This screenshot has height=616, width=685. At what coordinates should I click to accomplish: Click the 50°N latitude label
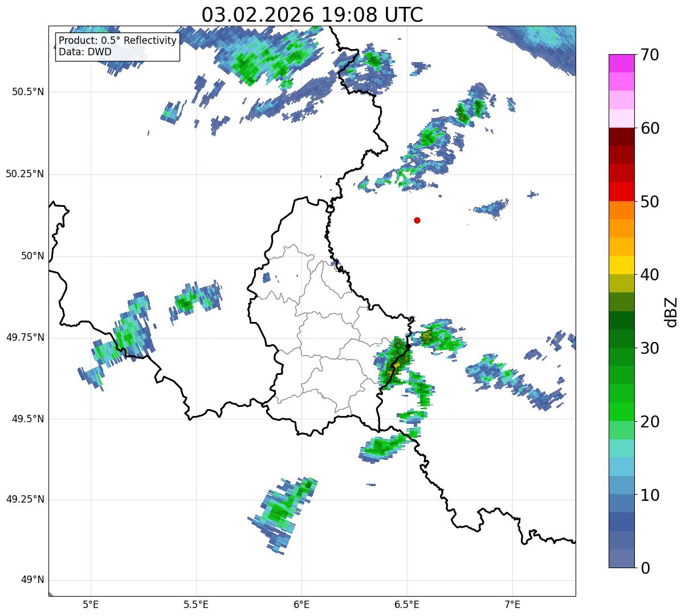tap(32, 256)
